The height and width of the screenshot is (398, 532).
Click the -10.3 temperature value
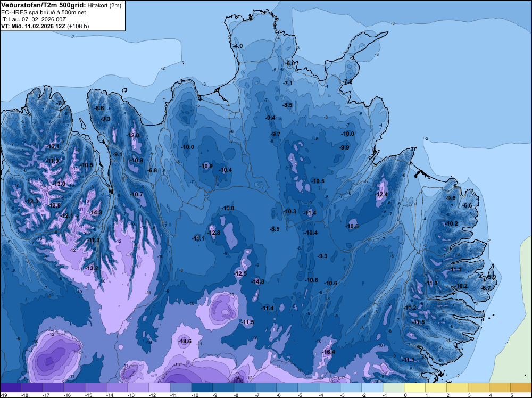tap(290, 211)
